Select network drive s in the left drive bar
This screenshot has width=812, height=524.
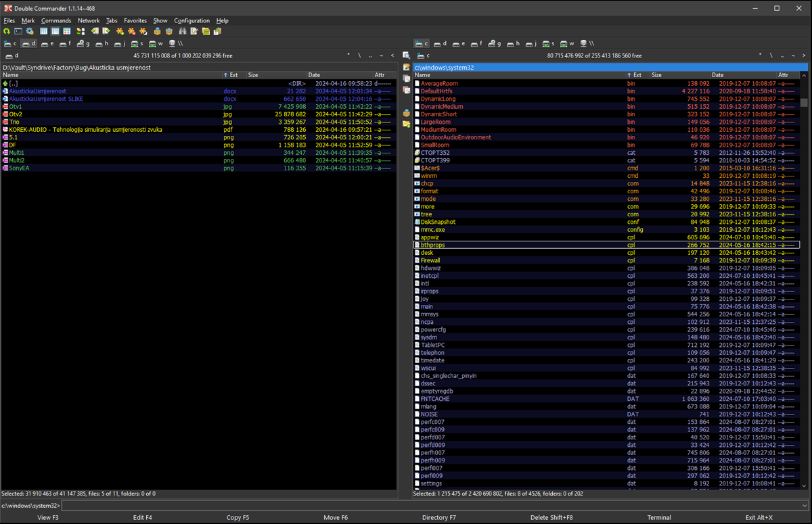coord(137,43)
